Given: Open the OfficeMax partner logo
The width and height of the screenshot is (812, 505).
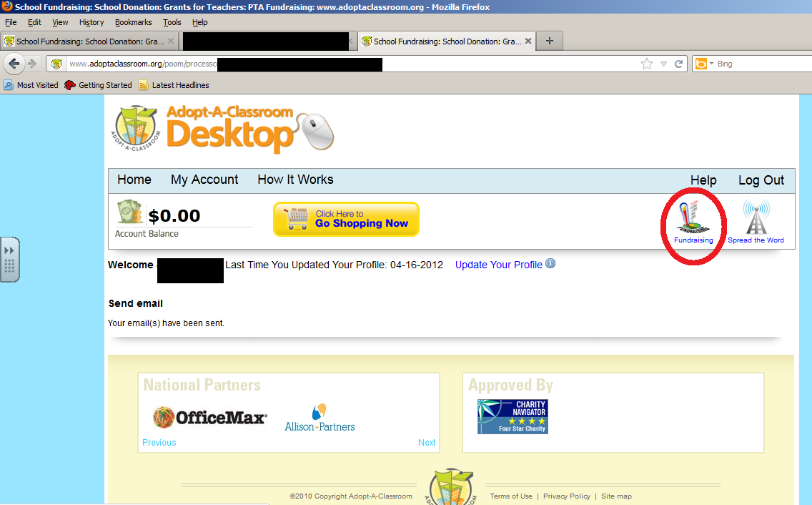Looking at the screenshot, I should (x=210, y=417).
